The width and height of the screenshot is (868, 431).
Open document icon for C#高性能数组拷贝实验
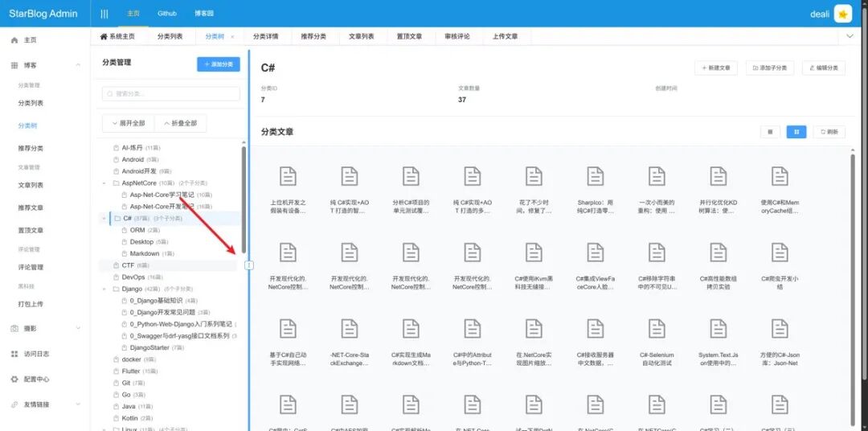718,252
